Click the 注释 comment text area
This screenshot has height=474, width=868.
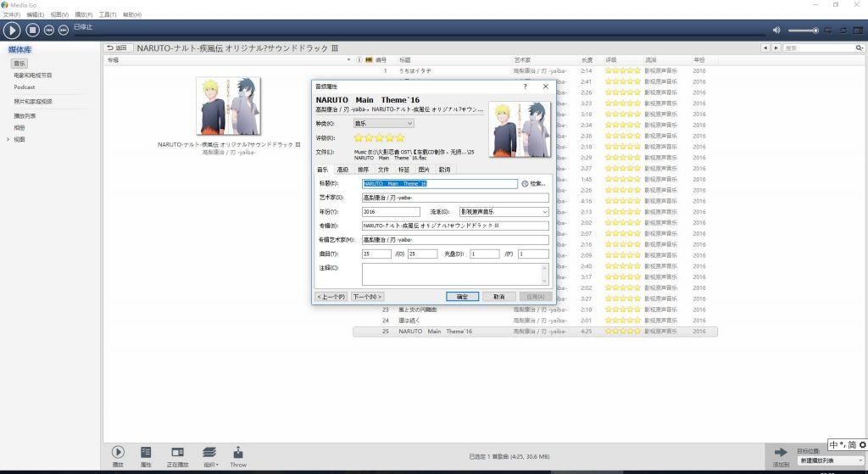tap(455, 274)
